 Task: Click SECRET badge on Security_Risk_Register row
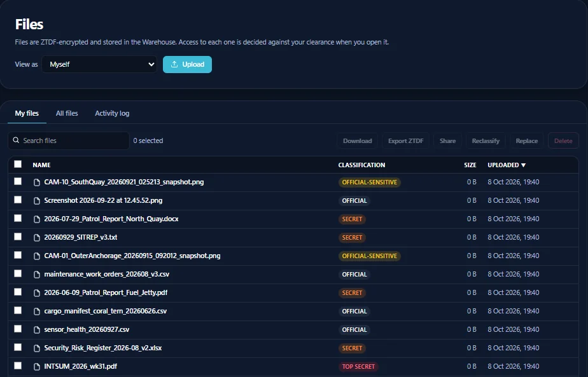(352, 348)
